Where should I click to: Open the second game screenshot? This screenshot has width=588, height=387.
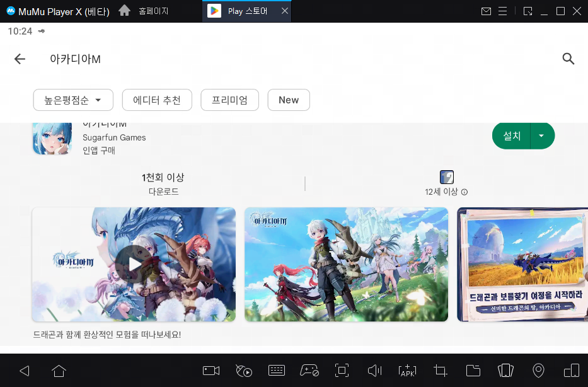[x=346, y=264]
